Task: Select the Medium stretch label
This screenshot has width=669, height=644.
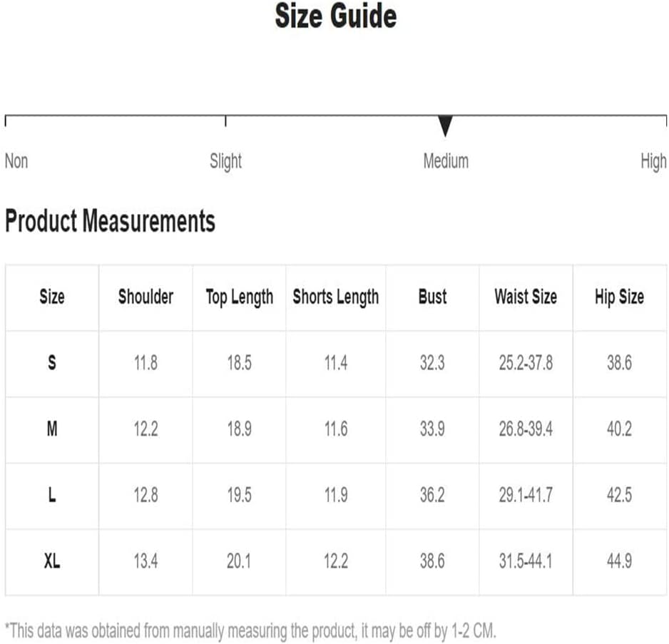Action: click(x=446, y=162)
